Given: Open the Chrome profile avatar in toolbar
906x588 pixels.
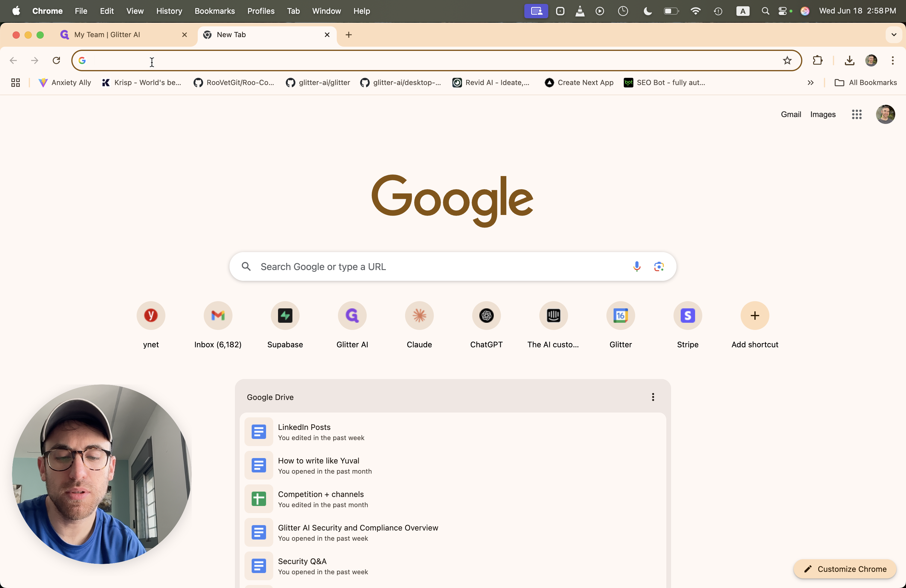Looking at the screenshot, I should click(x=871, y=60).
